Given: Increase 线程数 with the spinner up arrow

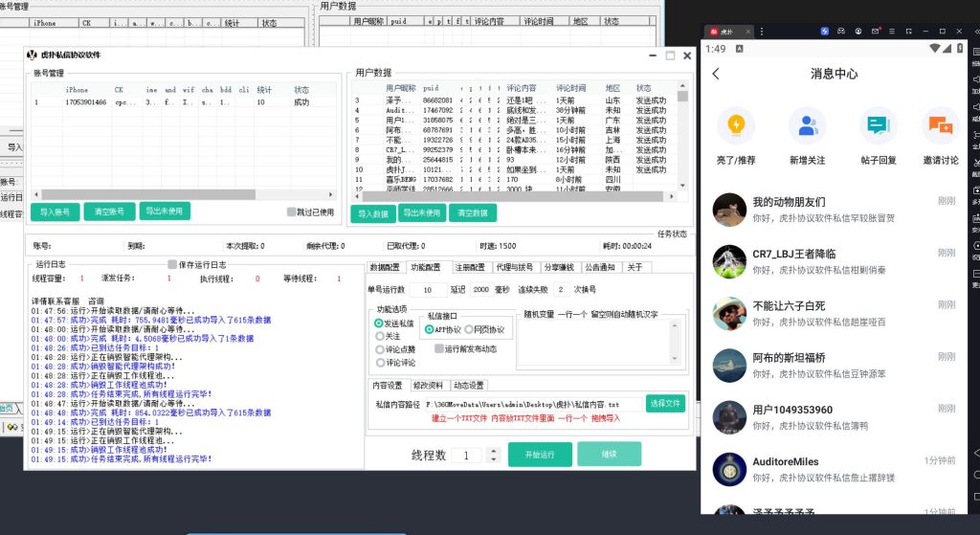Looking at the screenshot, I should coord(493,450).
